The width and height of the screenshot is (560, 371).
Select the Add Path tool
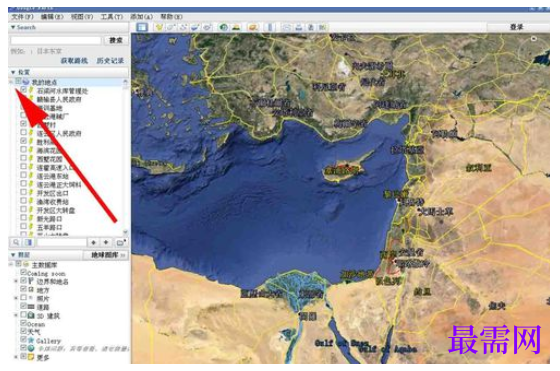tap(183, 27)
